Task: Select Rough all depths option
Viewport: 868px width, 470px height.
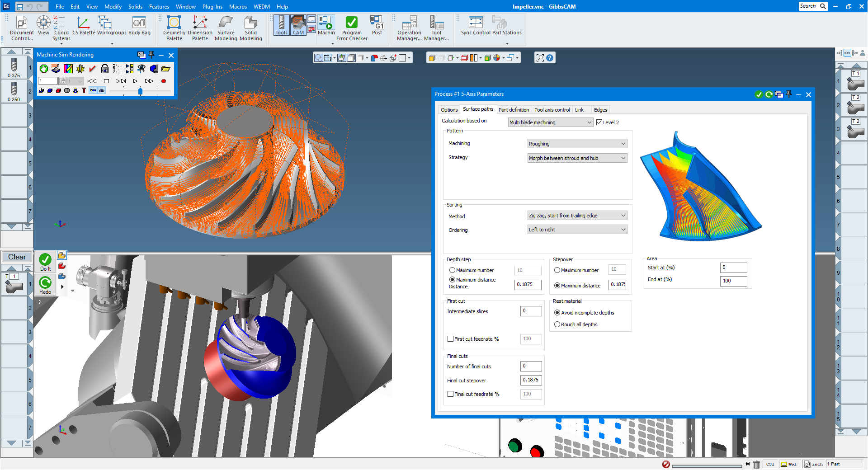Action: pyautogui.click(x=557, y=324)
